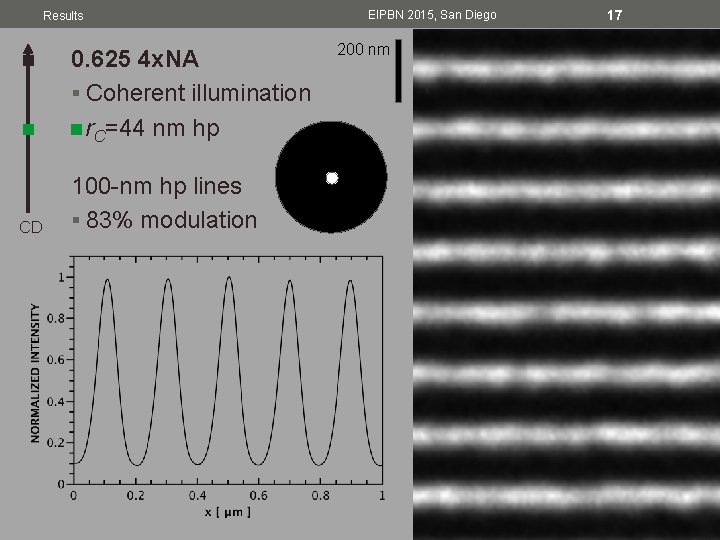Click the green bullet square beside rC
The width and height of the screenshot is (720, 540).
76,129
